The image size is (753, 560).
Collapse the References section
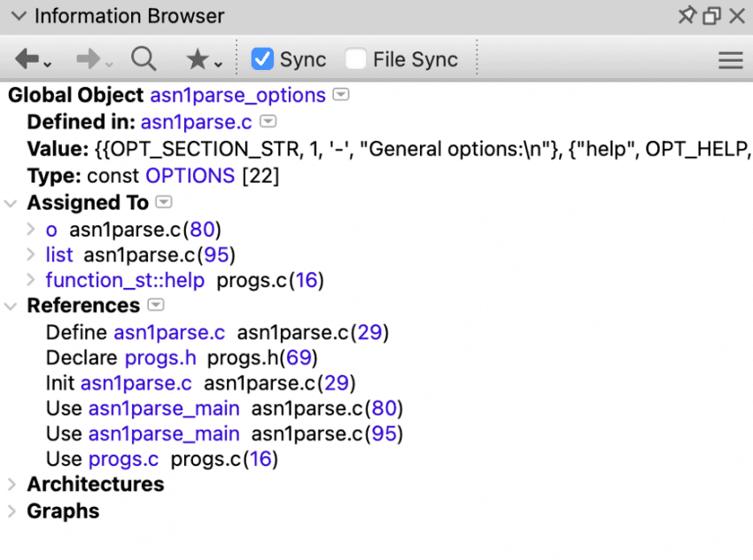(12, 306)
